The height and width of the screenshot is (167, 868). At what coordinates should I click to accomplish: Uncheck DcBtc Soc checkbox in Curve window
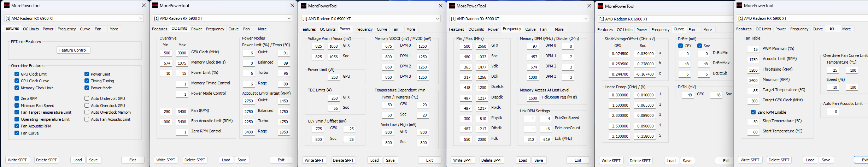(x=699, y=46)
